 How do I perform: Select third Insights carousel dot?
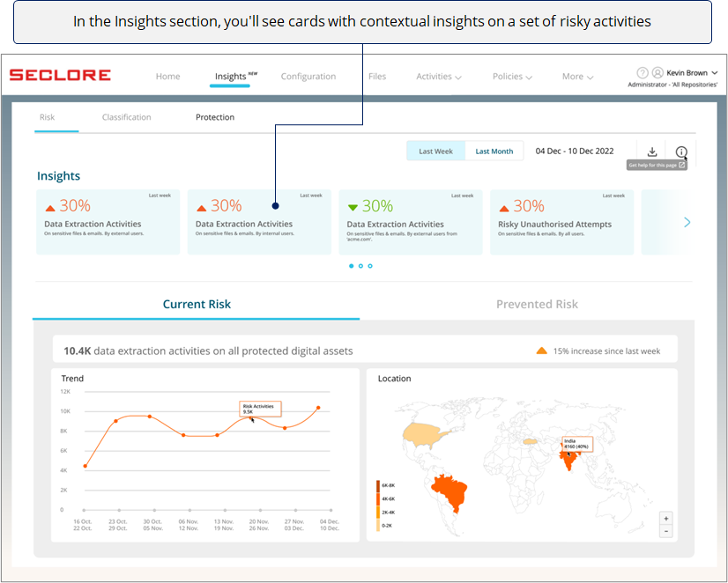[370, 266]
